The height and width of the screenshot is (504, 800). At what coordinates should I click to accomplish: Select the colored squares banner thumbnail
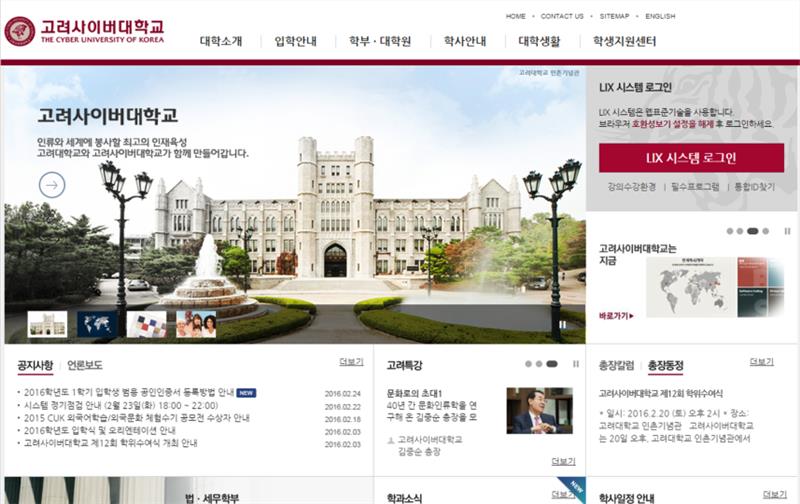click(x=146, y=324)
